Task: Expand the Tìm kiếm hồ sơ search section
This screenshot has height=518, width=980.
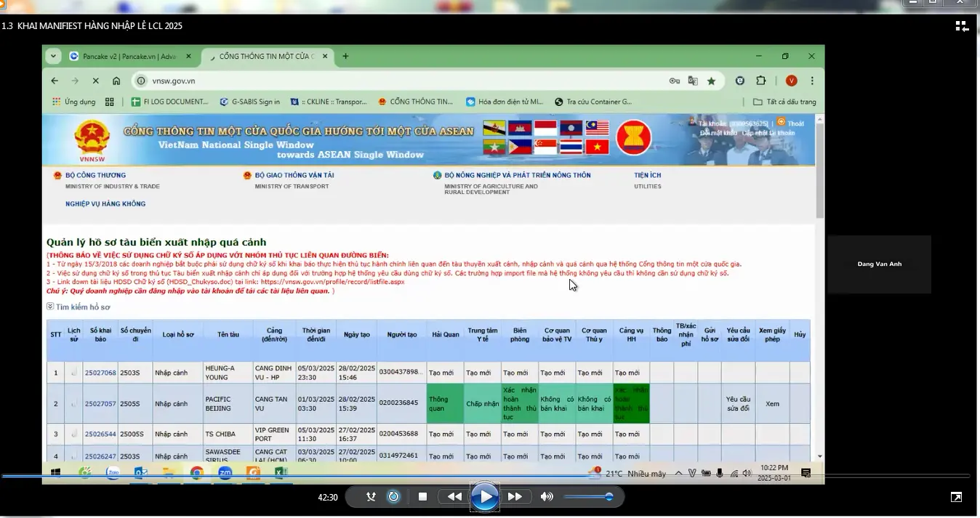Action: tap(79, 307)
